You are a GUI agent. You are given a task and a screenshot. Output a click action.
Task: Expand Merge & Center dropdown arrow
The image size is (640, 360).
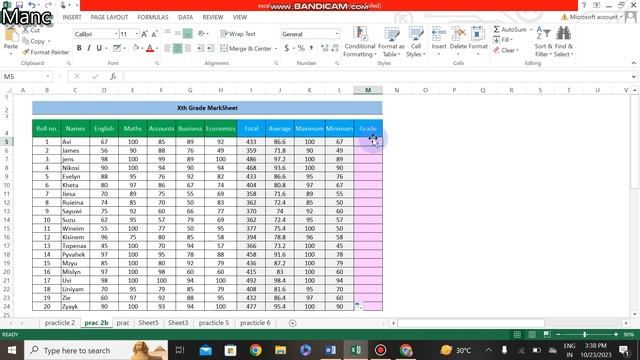(x=276, y=49)
